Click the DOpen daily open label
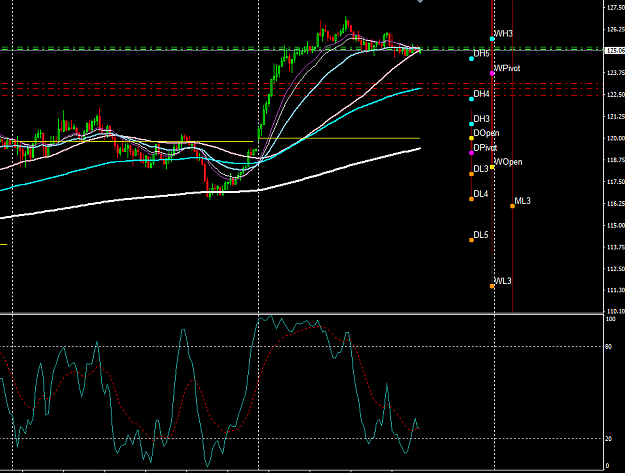Image resolution: width=625 pixels, height=473 pixels. pyautogui.click(x=486, y=133)
